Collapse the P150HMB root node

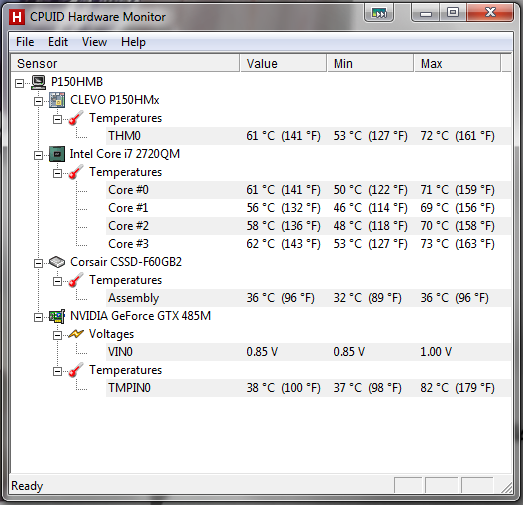[20, 83]
